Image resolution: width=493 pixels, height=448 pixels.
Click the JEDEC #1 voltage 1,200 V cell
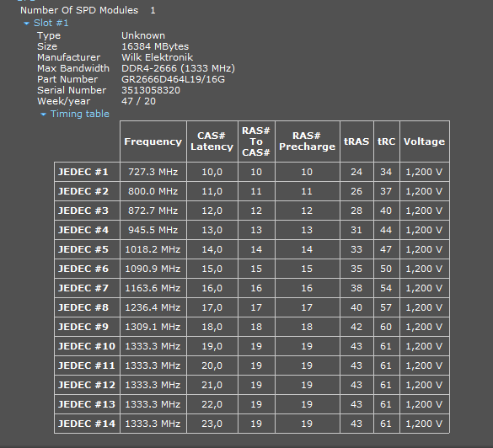[425, 172]
